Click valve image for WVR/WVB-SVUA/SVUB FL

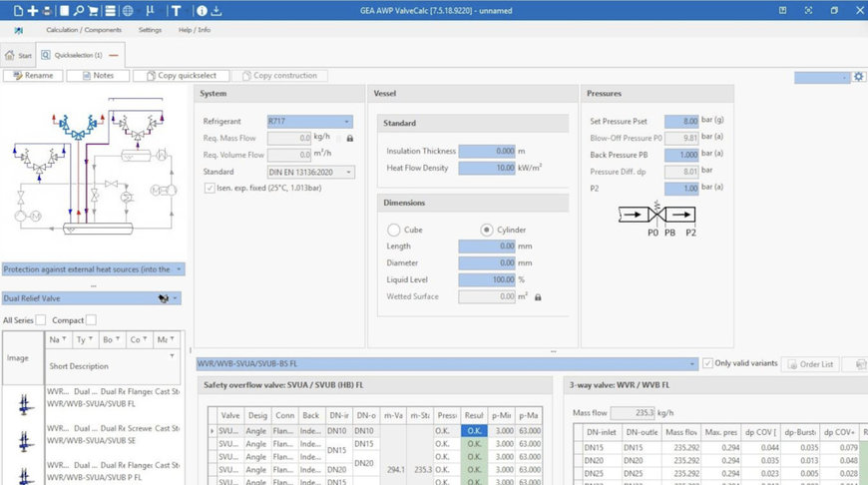coord(24,403)
